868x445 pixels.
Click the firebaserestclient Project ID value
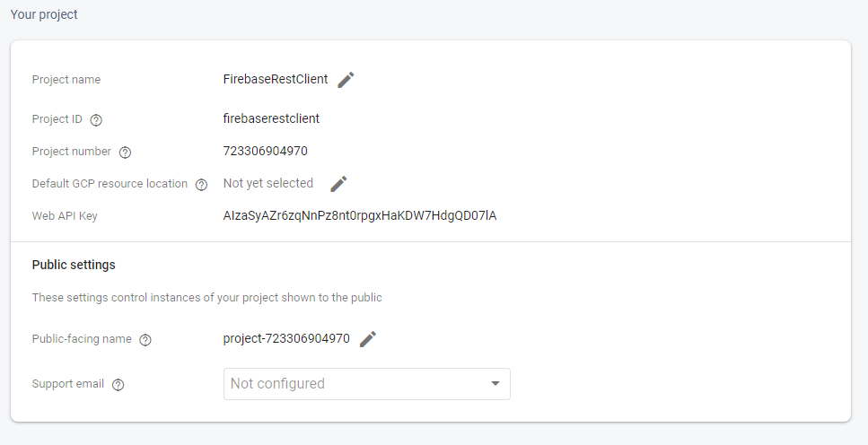pyautogui.click(x=271, y=118)
